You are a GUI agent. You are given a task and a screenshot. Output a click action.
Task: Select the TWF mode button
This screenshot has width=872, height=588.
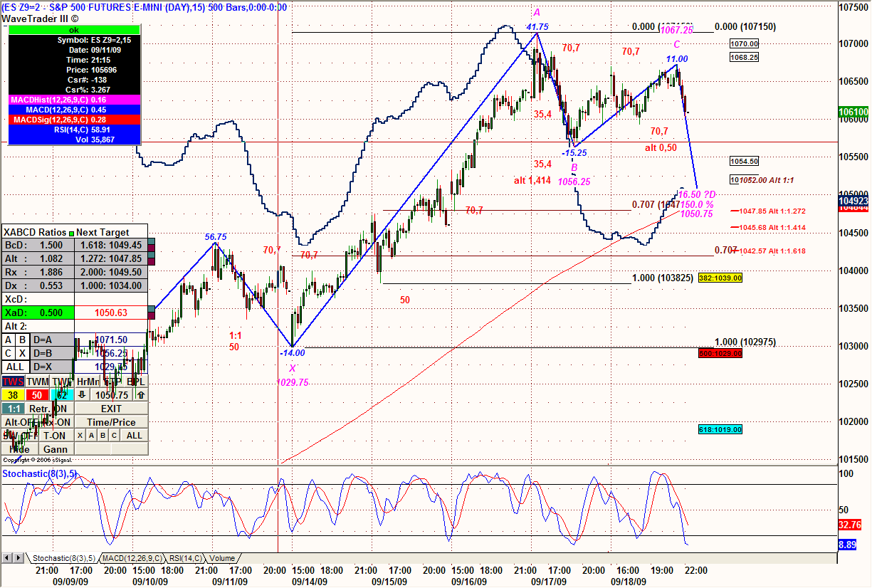point(62,382)
